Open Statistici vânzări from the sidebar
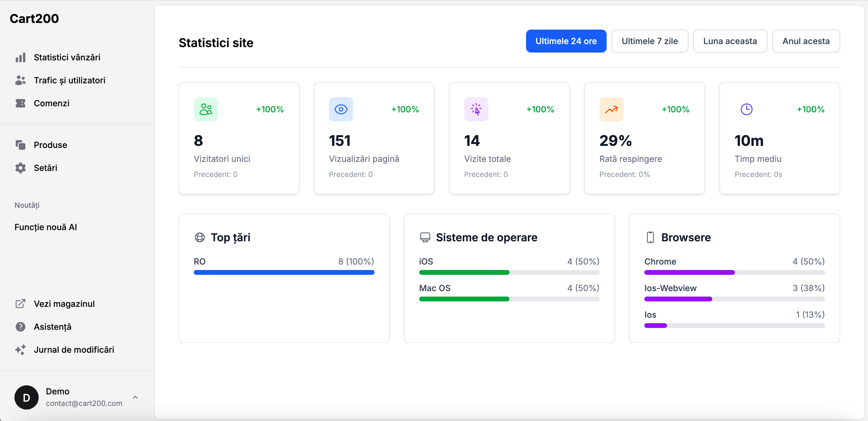868x421 pixels. pyautogui.click(x=67, y=57)
